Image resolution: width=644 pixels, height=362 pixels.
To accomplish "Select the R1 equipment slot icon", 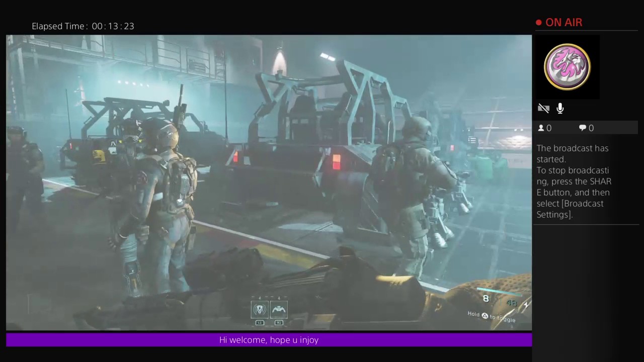I will [x=279, y=310].
